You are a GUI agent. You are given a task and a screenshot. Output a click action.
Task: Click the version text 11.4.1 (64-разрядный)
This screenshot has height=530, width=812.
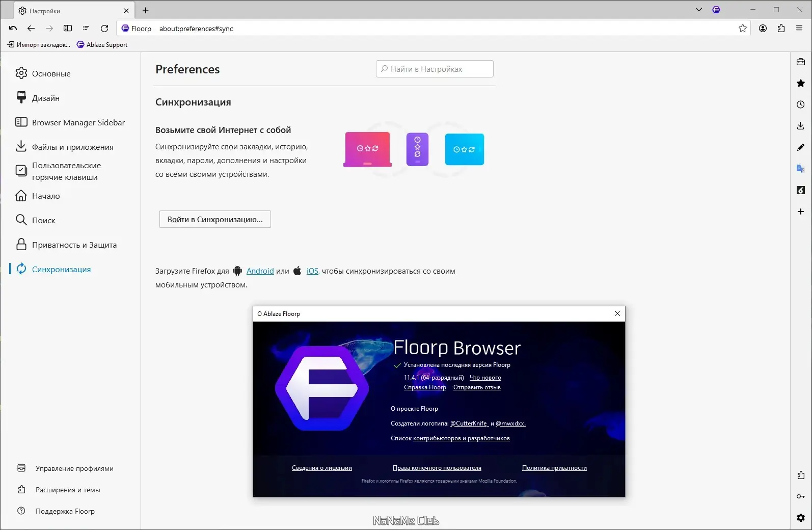click(x=434, y=378)
